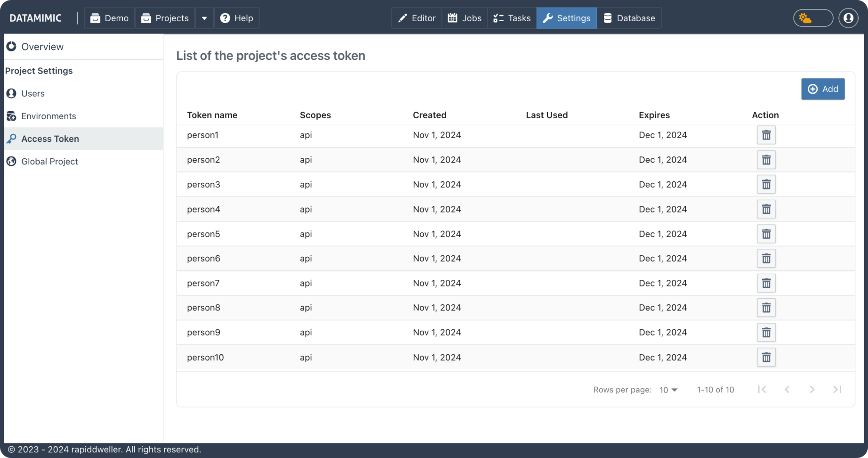This screenshot has width=868, height=458.
Task: Open the Jobs tab
Action: [x=465, y=18]
